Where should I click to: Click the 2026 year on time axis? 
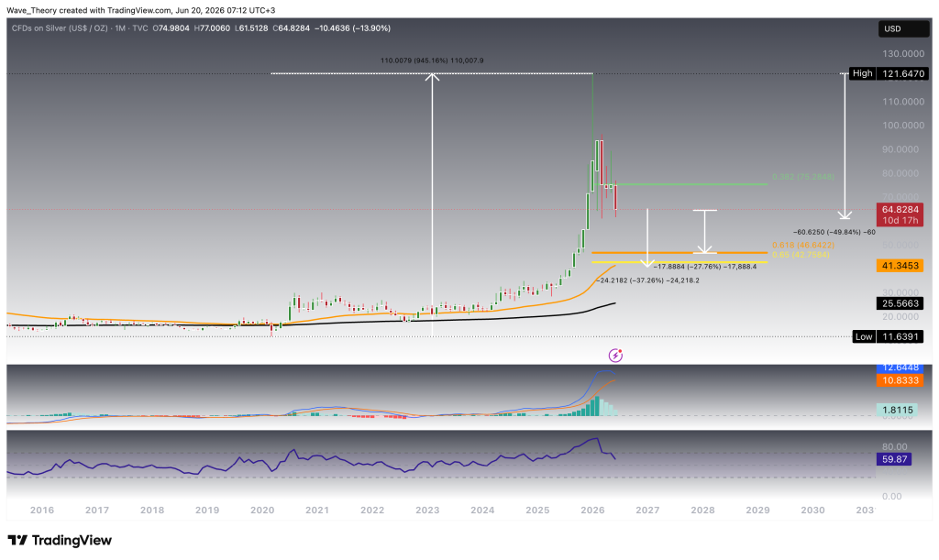point(592,511)
